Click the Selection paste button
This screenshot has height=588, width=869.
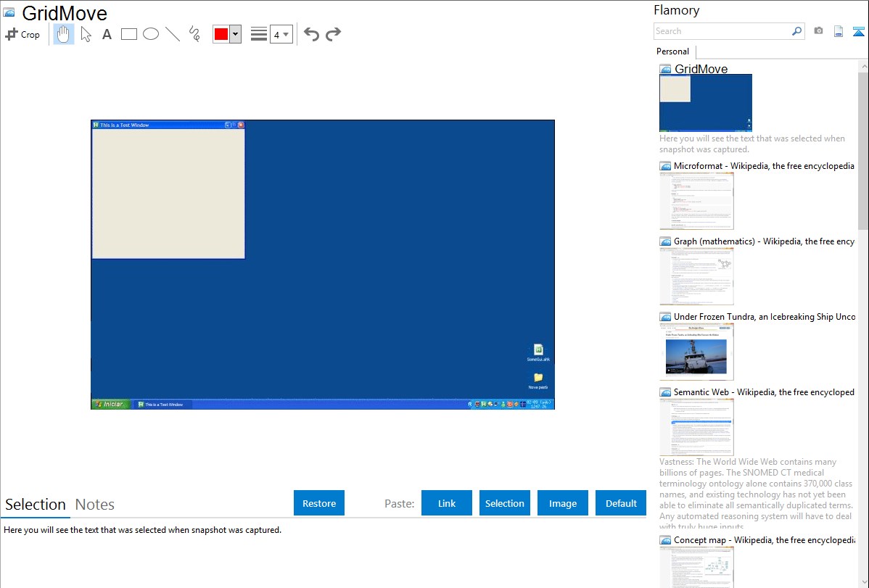(x=505, y=503)
